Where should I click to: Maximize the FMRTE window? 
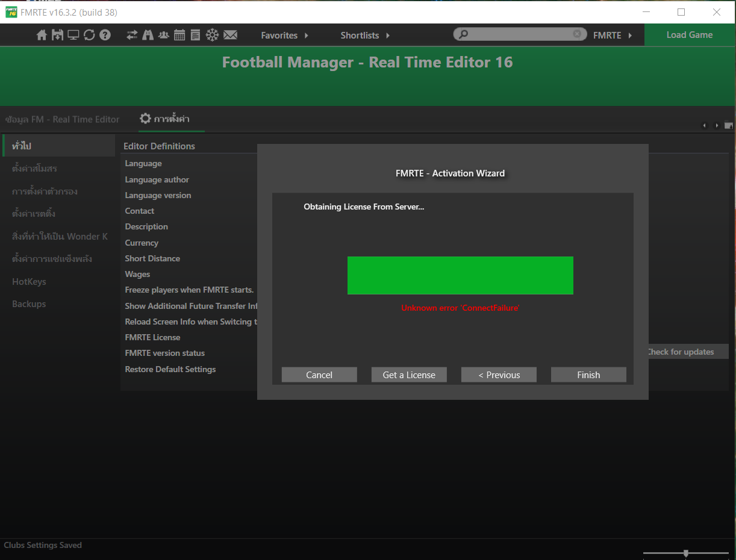pos(681,12)
